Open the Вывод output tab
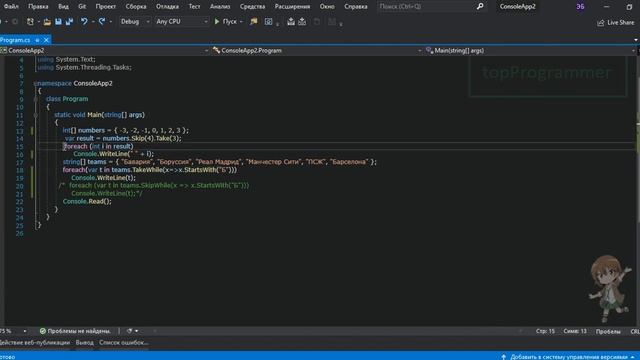The width and height of the screenshot is (640, 360). click(x=84, y=343)
